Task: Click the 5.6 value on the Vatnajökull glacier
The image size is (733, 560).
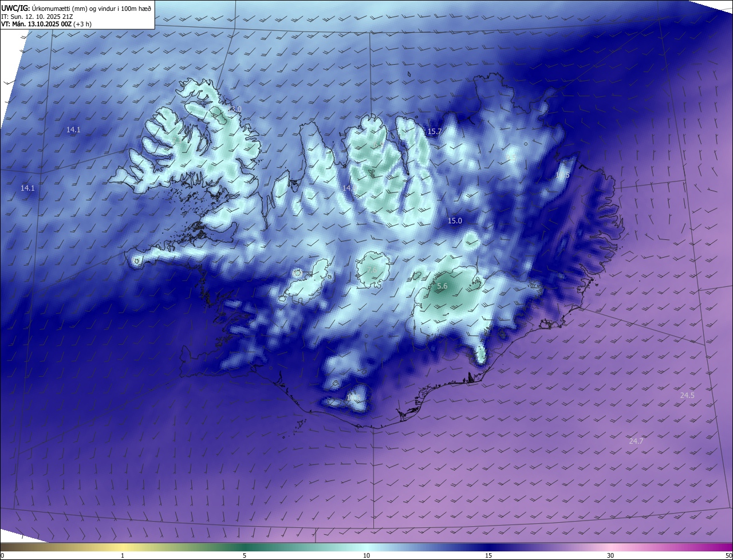Action: point(442,286)
